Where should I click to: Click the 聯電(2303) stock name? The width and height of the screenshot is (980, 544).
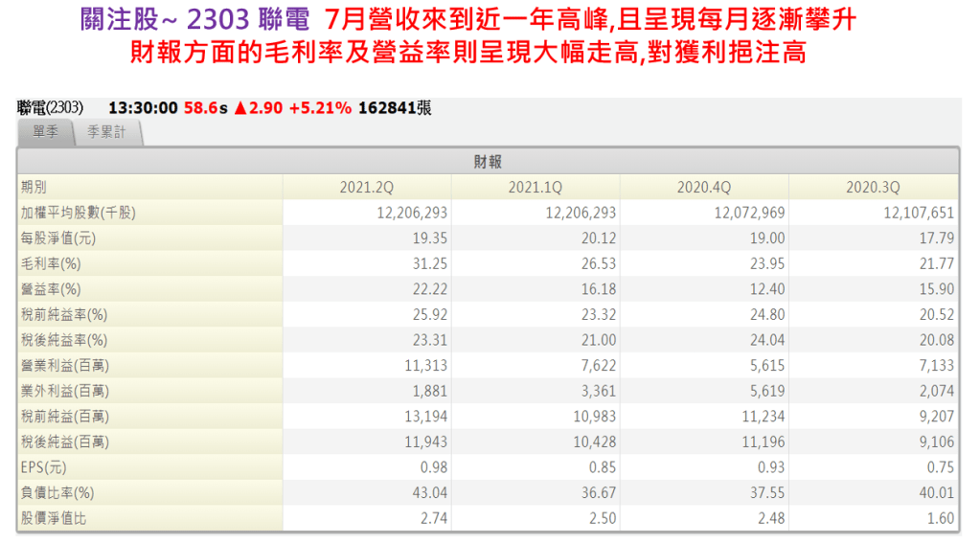[x=51, y=108]
